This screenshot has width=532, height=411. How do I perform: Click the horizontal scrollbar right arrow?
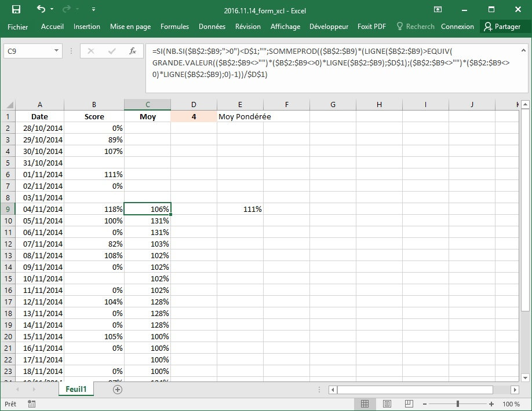click(515, 390)
